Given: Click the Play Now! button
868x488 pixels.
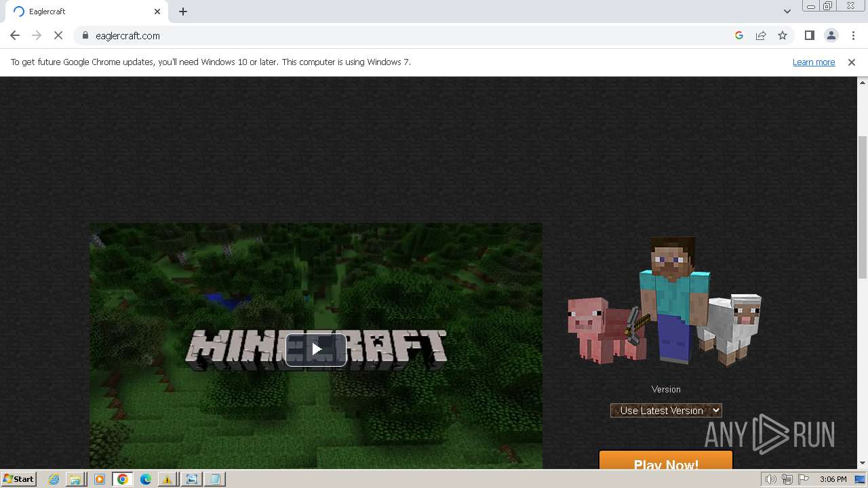Looking at the screenshot, I should [666, 461].
